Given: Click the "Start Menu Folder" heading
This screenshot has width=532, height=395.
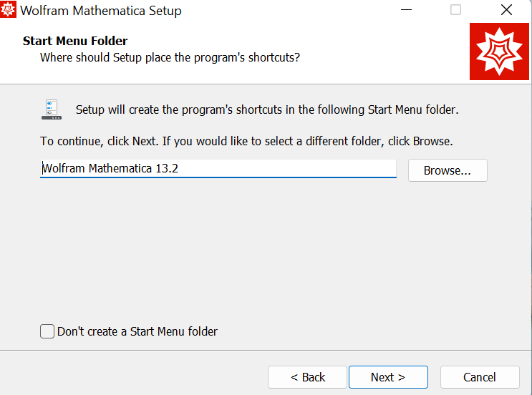Looking at the screenshot, I should (75, 42).
